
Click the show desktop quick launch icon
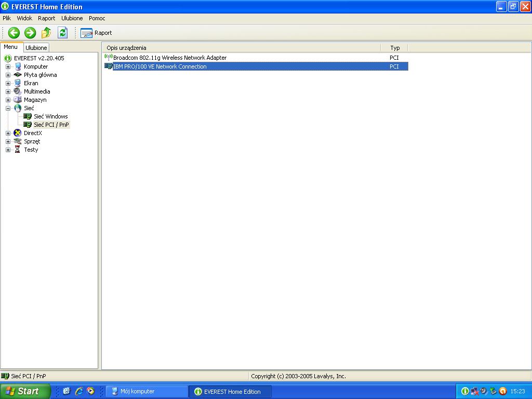coord(66,391)
